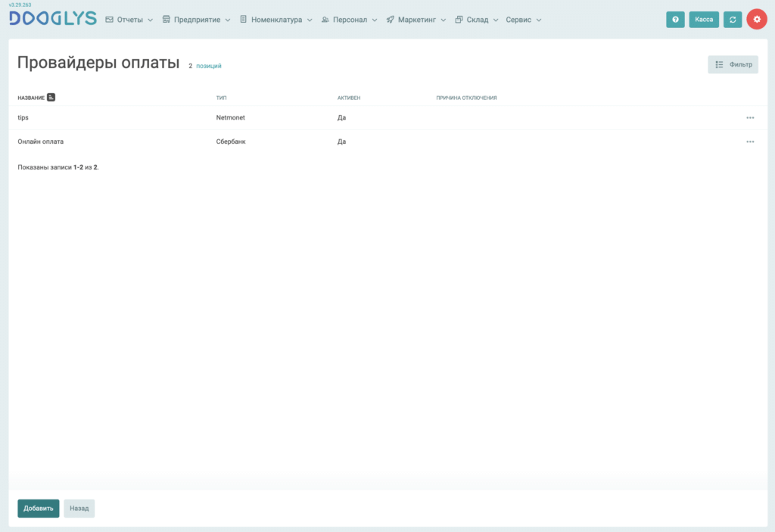Image resolution: width=775 pixels, height=532 pixels.
Task: Click the Провайдеры оплаты page heading
Action: (x=98, y=63)
